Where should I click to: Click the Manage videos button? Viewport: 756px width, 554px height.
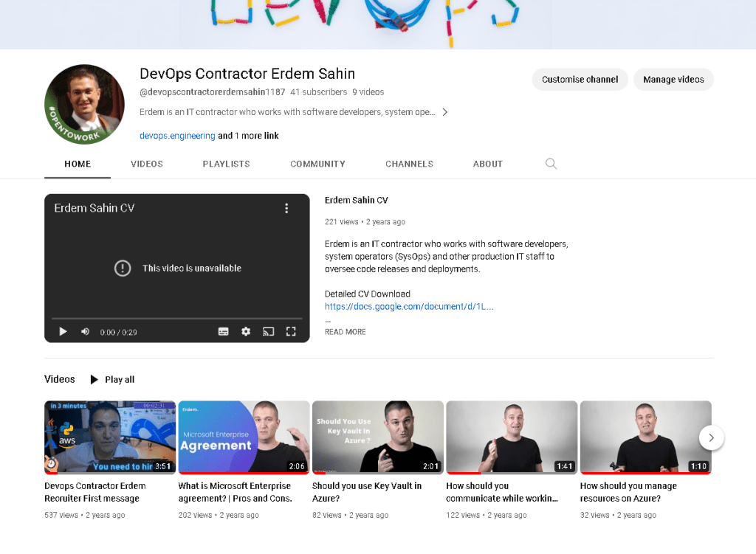coord(673,80)
